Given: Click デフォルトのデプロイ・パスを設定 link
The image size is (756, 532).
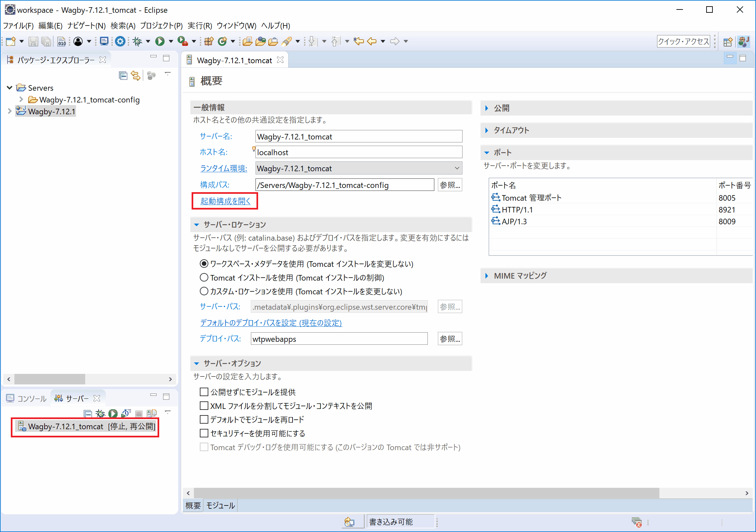Looking at the screenshot, I should tap(271, 323).
